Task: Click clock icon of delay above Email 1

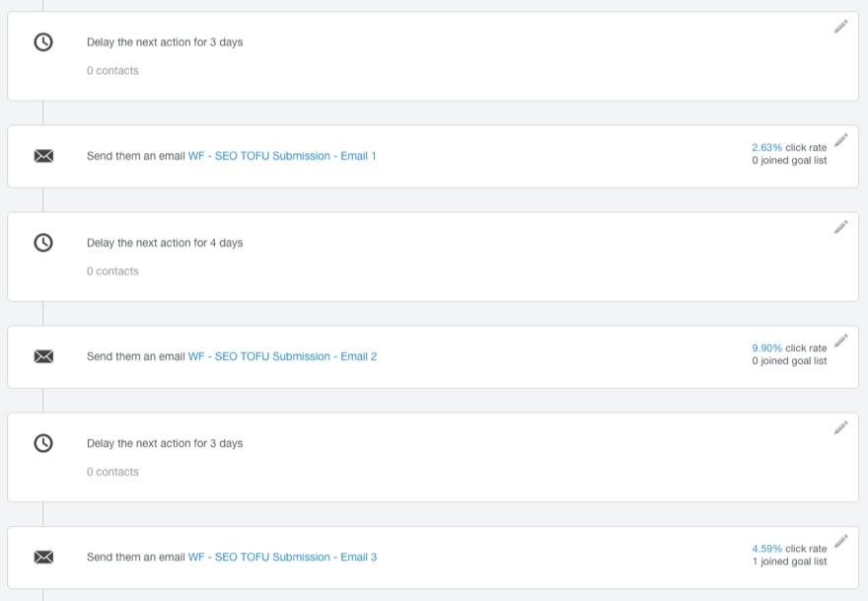Action: point(43,42)
